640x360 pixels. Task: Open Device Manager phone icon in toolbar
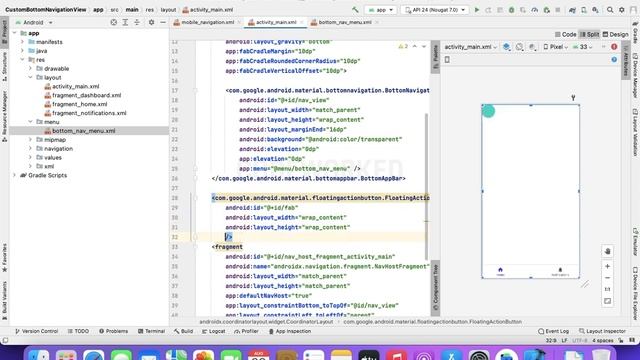584,10
